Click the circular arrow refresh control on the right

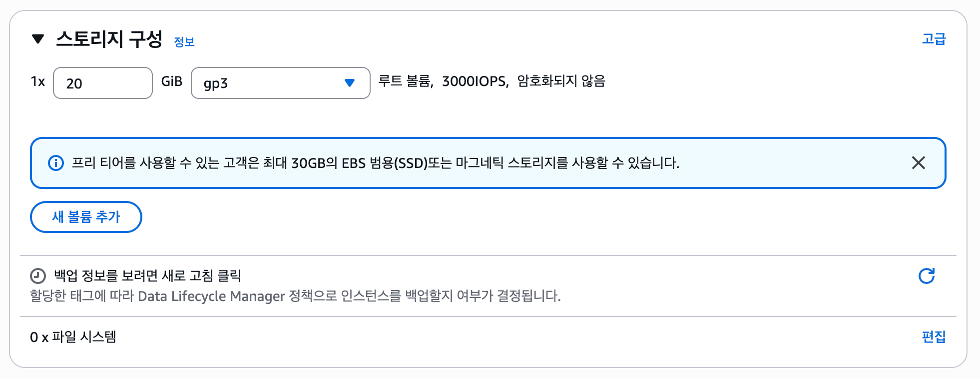[927, 275]
